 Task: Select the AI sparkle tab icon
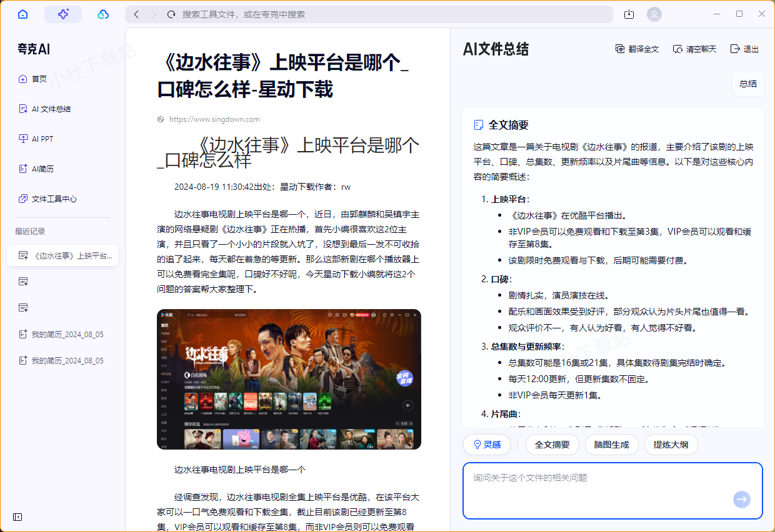click(x=63, y=14)
